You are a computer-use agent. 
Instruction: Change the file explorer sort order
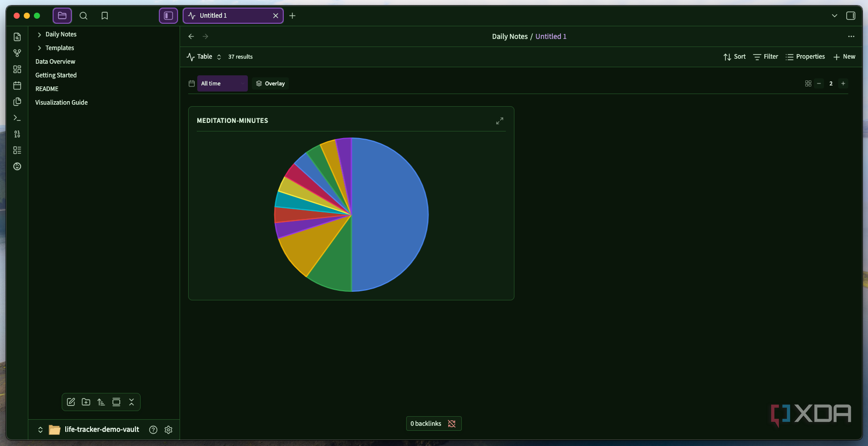101,402
